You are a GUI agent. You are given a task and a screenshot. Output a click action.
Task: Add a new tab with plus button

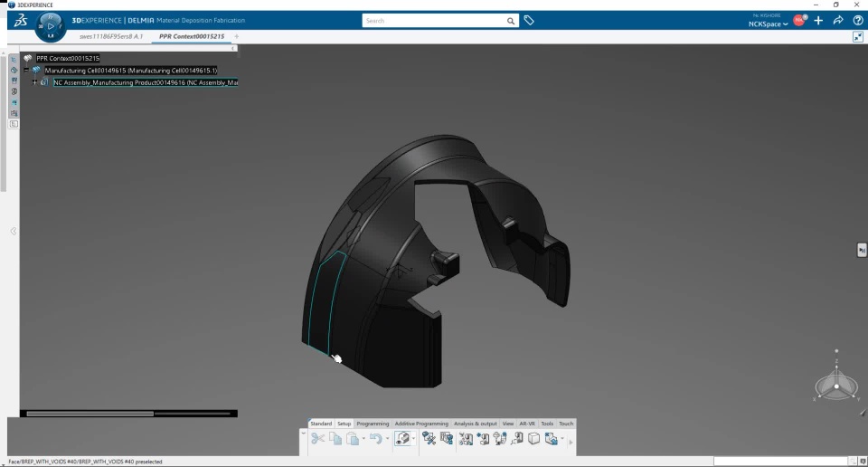pyautogui.click(x=236, y=36)
